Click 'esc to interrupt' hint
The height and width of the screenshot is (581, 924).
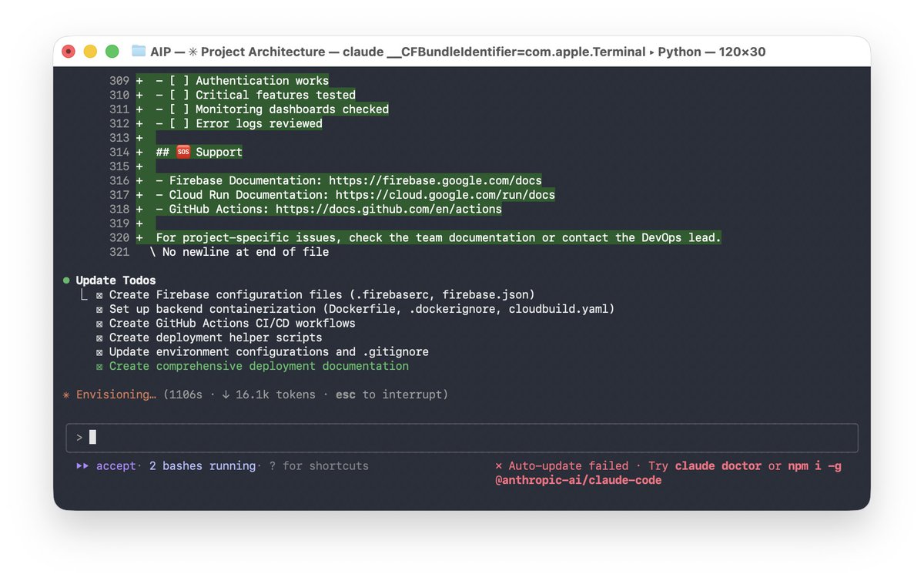click(388, 395)
